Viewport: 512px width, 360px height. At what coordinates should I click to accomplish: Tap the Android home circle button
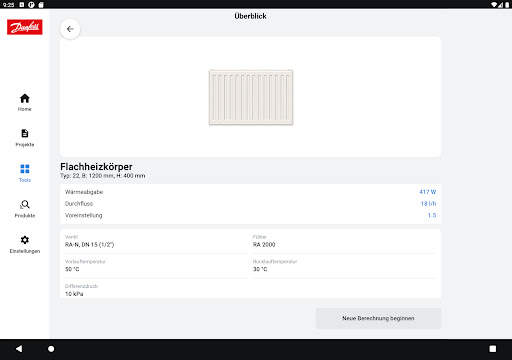51,349
